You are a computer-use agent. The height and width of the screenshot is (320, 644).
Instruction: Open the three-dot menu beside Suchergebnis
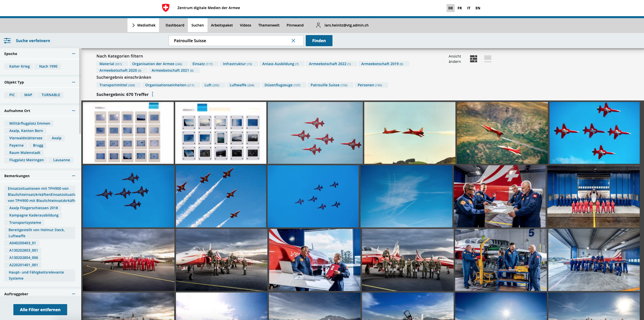(152, 94)
